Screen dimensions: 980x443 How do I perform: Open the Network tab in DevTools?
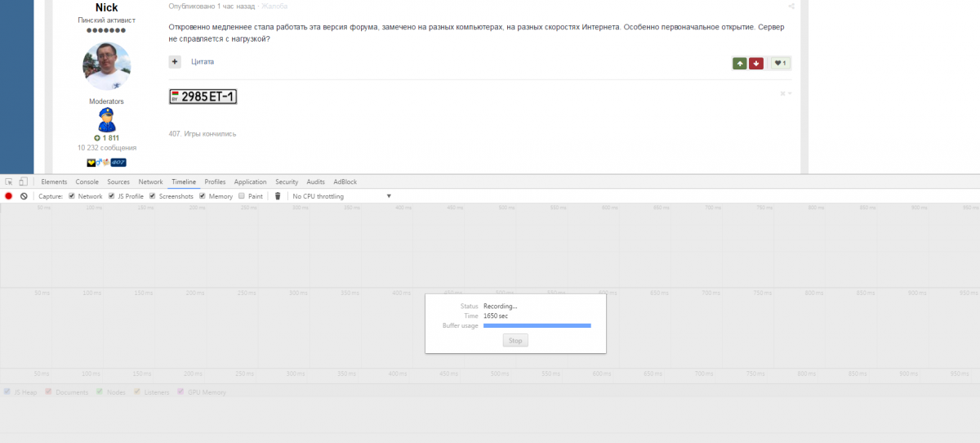150,181
